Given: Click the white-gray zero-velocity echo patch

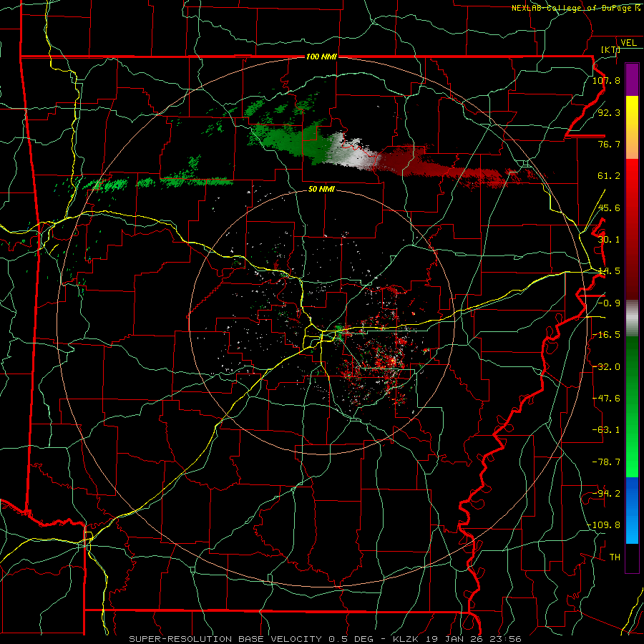Looking at the screenshot, I should coord(353,152).
